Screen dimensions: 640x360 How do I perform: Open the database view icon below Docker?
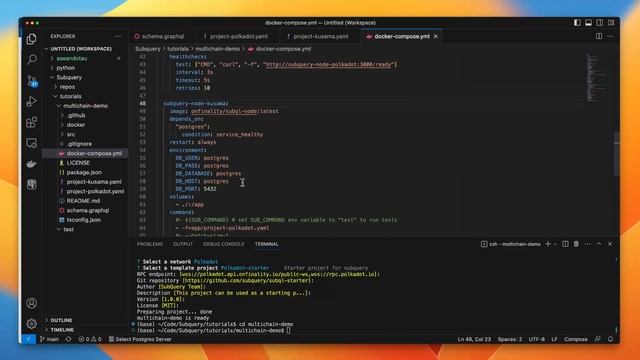(x=31, y=184)
